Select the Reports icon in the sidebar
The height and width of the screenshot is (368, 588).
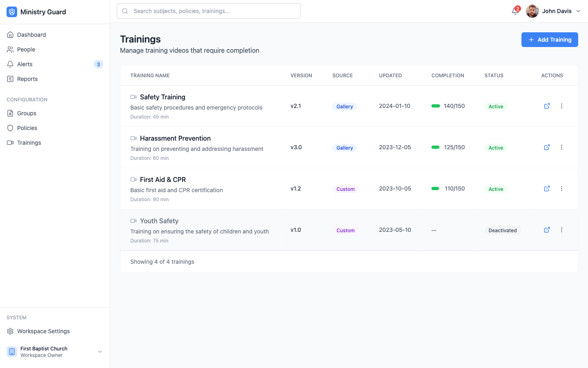[10, 79]
